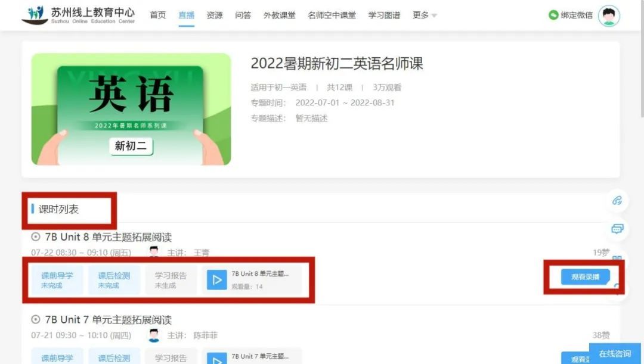Screen dimensions: 644x364
Task: Switch to the 直播 tab
Action: point(187,15)
